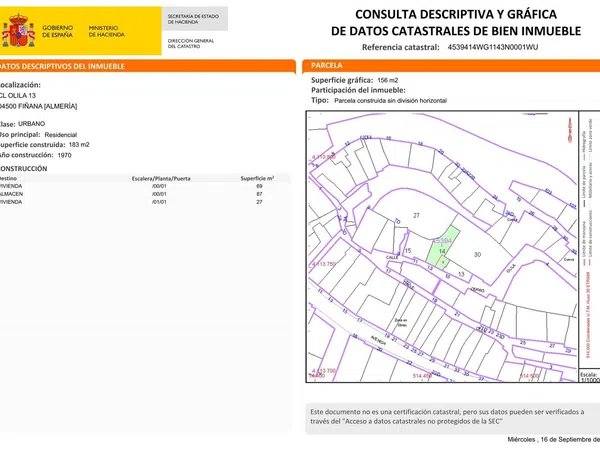
Task: Click the surface value '87' in table
Action: coord(259,194)
